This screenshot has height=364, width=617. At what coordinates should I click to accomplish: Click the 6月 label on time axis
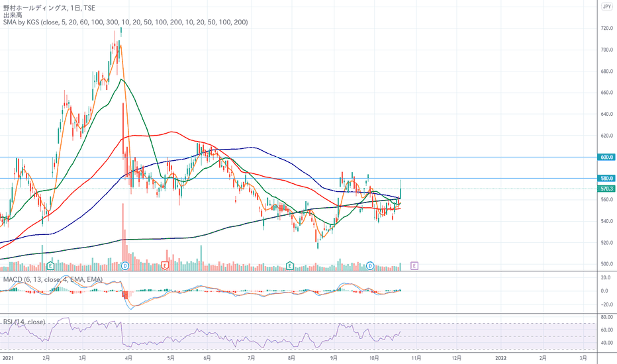(207, 358)
